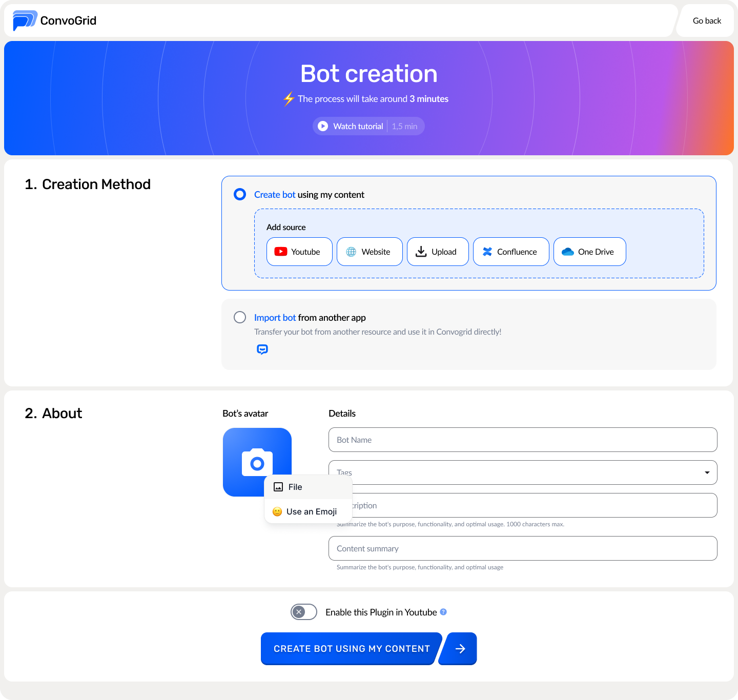The height and width of the screenshot is (700, 738).
Task: Expand the Tags dropdown arrow
Action: (x=707, y=472)
